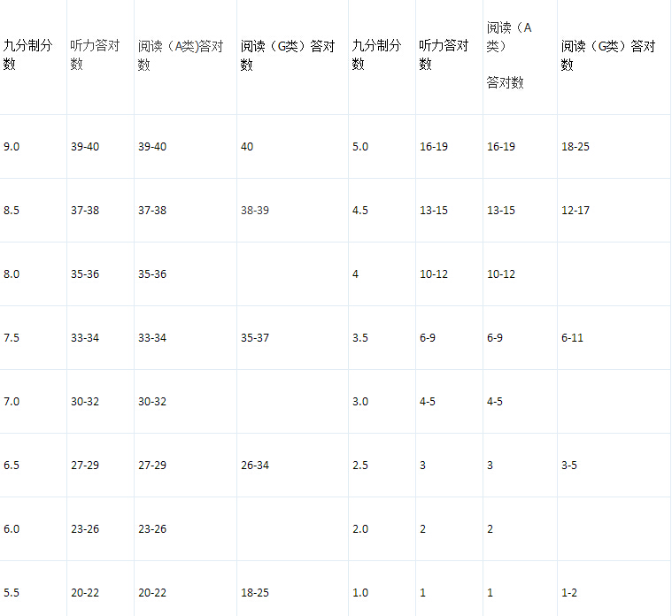
Task: Click the 9.0 band score cell
Action: pos(12,147)
